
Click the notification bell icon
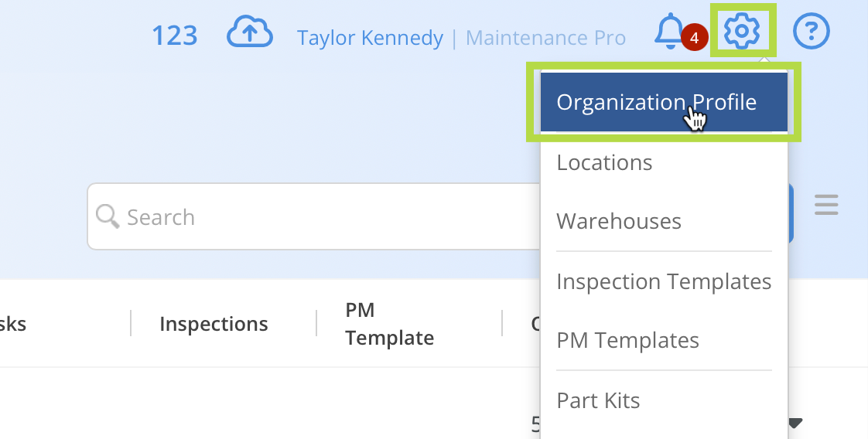coord(670,31)
